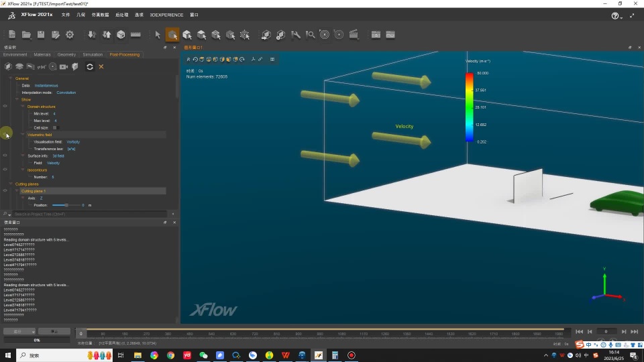644x362 pixels.
Task: Click the cutting plane cube icon
Action: click(x=8, y=66)
